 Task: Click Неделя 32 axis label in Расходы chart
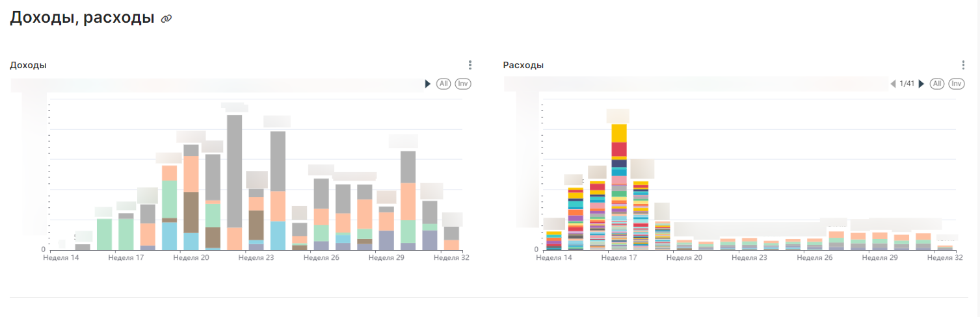945,258
